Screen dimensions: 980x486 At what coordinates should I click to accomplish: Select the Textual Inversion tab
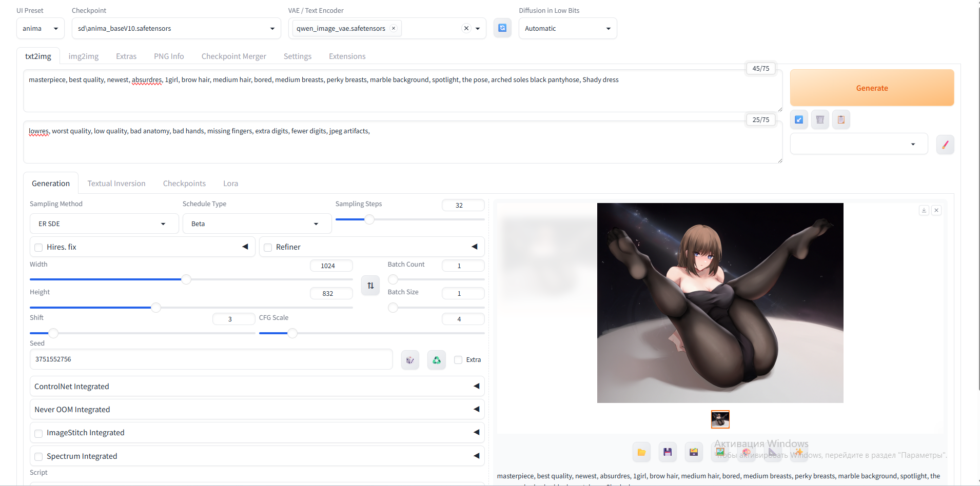coord(116,184)
